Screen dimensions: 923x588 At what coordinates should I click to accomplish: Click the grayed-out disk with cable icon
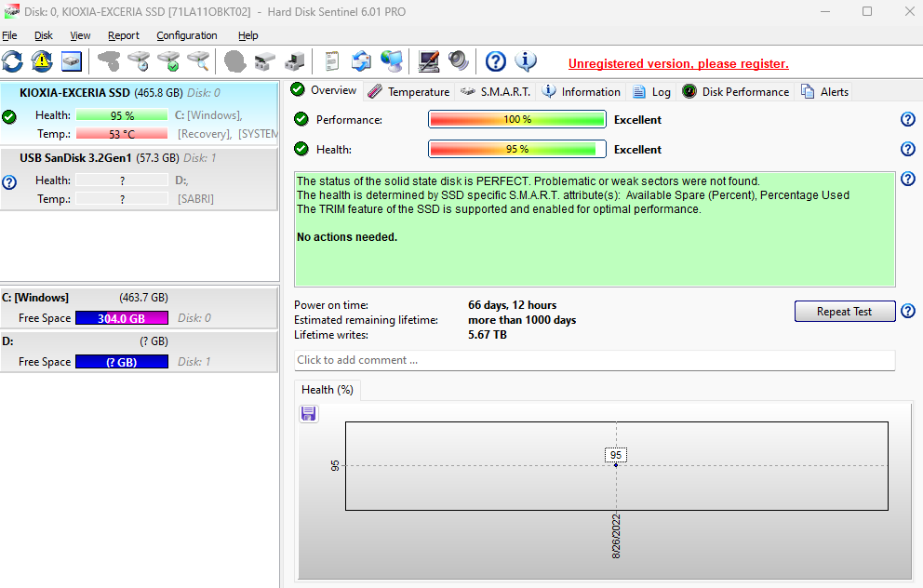click(109, 61)
